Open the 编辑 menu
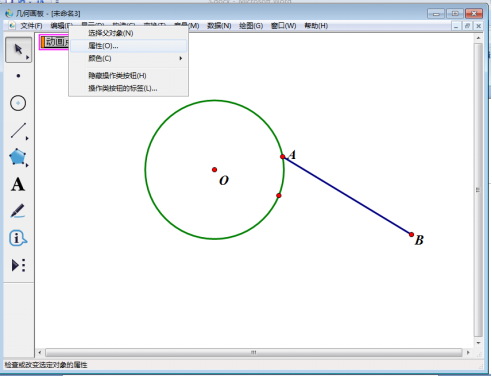Viewport: 492px width, 377px height. tap(60, 26)
